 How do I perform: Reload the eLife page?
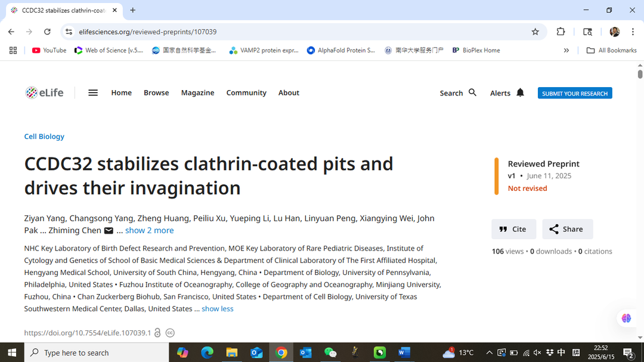pyautogui.click(x=47, y=32)
